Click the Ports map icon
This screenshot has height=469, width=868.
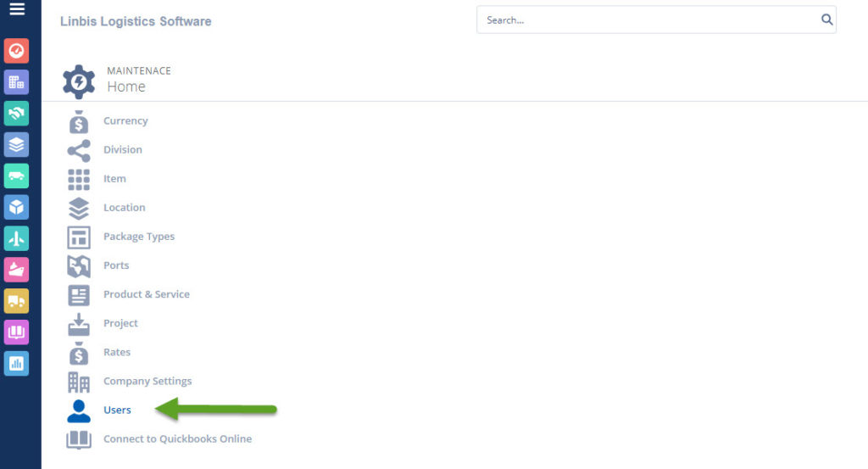coord(79,266)
